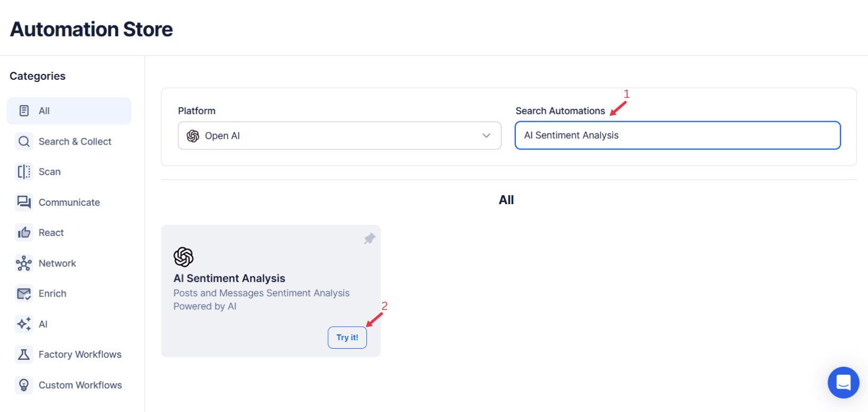This screenshot has width=868, height=412.
Task: Click the Scan category icon
Action: 24,172
